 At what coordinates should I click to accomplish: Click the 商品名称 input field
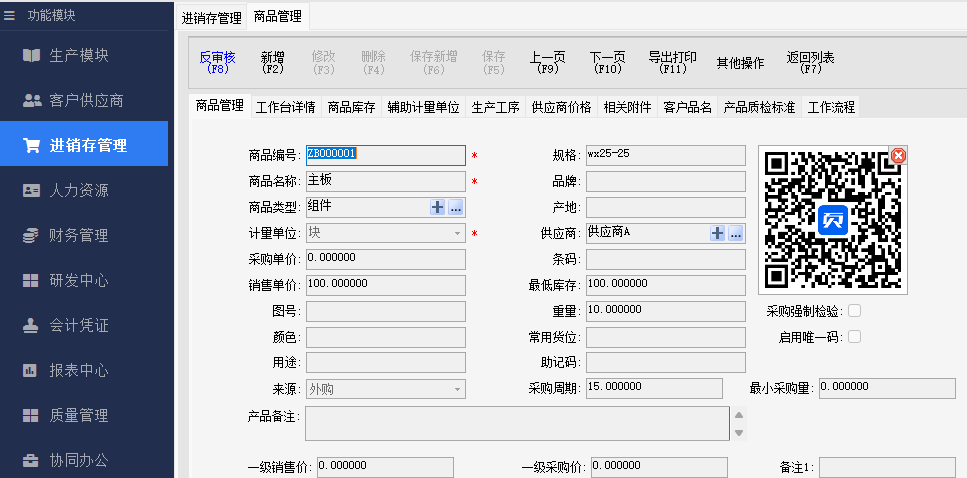point(385,181)
